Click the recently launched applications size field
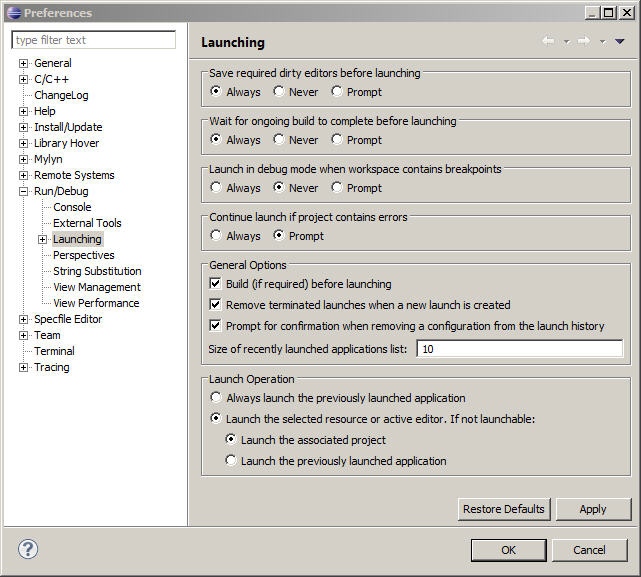The height and width of the screenshot is (577, 641). 519,349
